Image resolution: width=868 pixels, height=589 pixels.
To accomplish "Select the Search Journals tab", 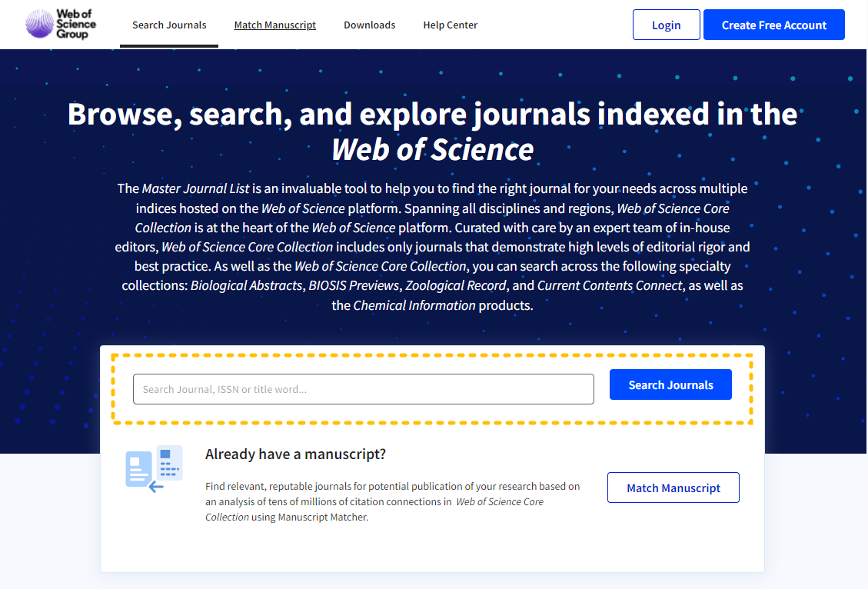I will click(169, 25).
